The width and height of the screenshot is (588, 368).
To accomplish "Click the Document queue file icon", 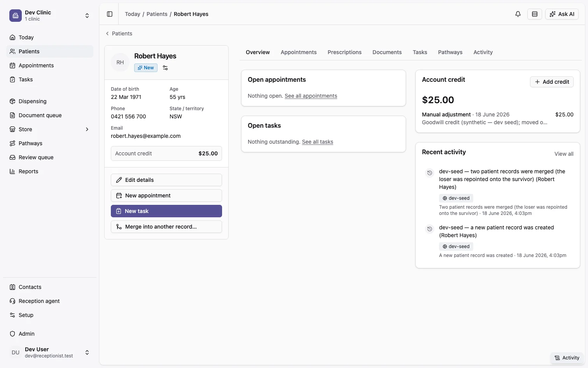I will pyautogui.click(x=12, y=115).
